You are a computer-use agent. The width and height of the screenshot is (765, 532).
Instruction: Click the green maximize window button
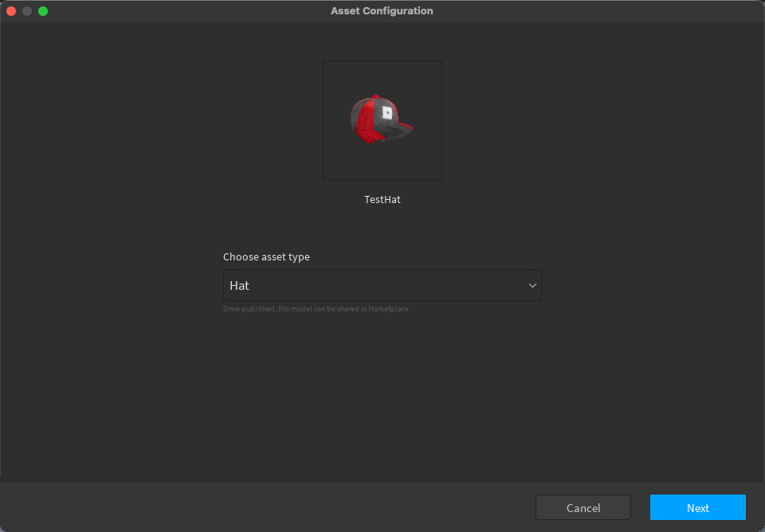tap(43, 10)
